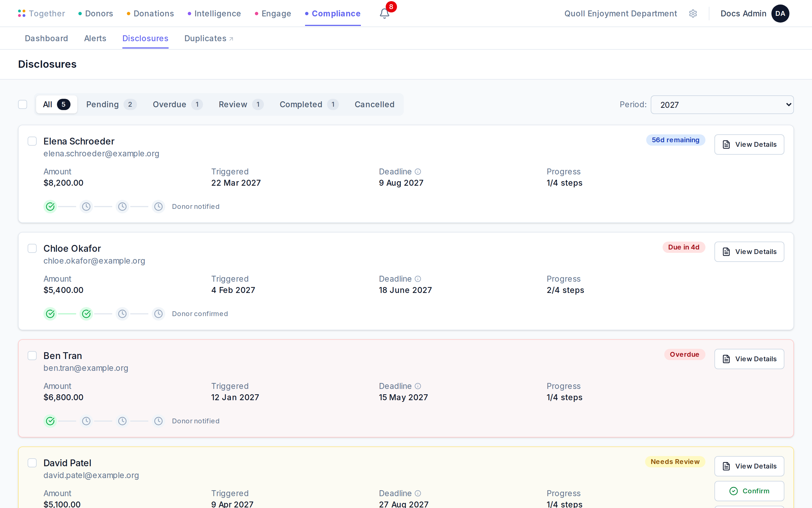Click the Due in 4d badge
The width and height of the screenshot is (812, 508).
(683, 247)
